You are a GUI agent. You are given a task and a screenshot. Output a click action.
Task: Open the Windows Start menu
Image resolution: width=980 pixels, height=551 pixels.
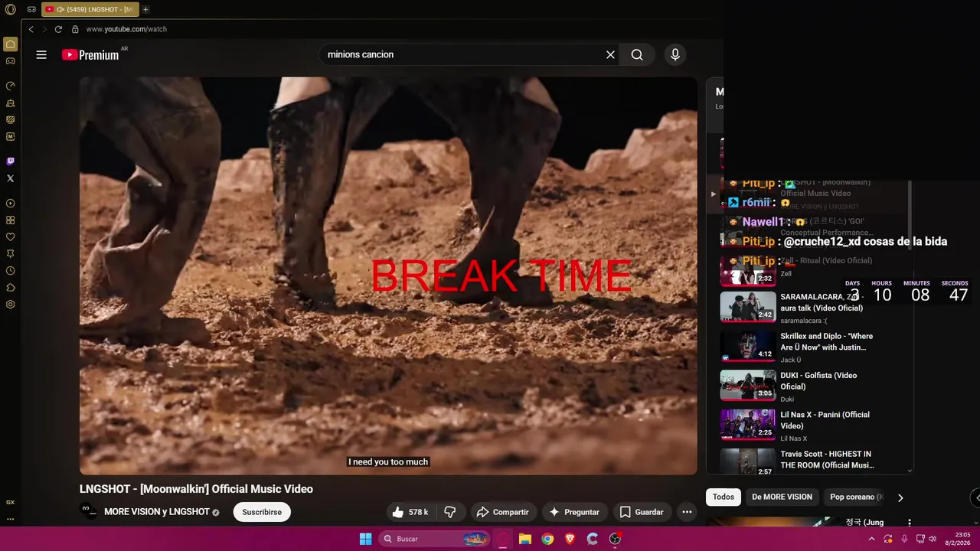[x=365, y=539]
